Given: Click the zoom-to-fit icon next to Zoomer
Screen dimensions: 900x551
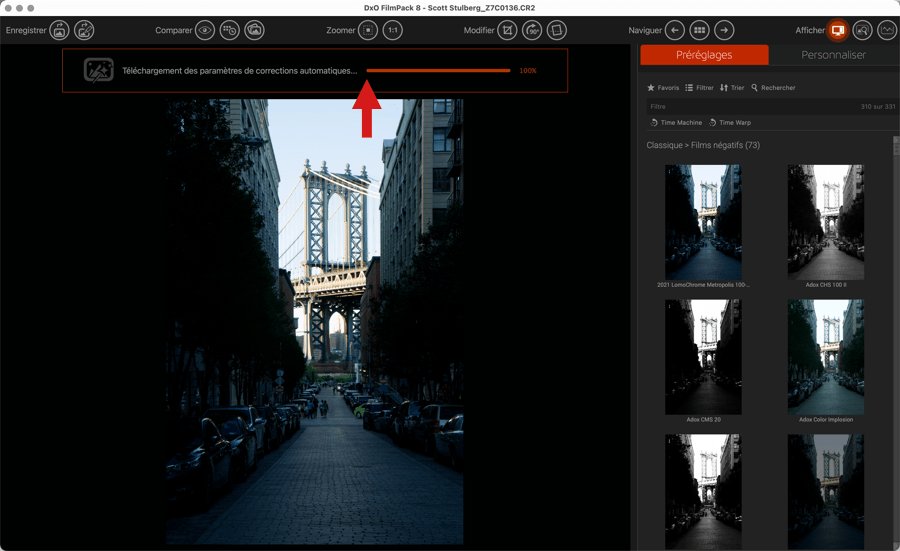Looking at the screenshot, I should click(x=369, y=30).
